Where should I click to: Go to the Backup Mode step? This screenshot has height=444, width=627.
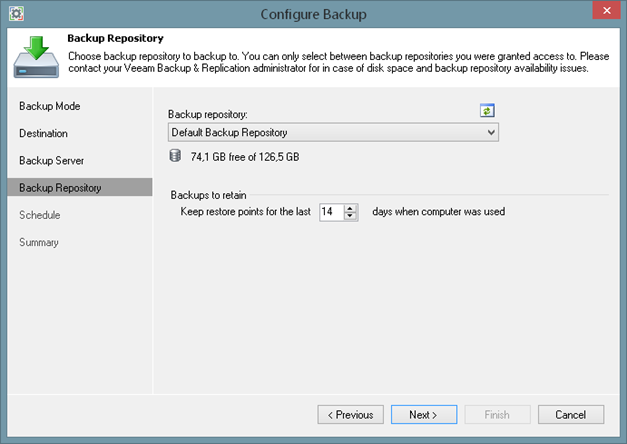pos(49,106)
